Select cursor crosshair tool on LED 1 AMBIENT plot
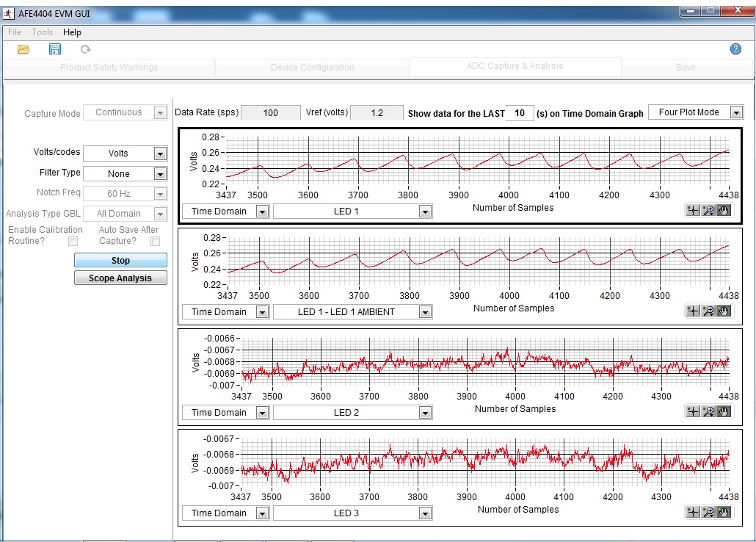This screenshot has width=756, height=542. tap(693, 311)
